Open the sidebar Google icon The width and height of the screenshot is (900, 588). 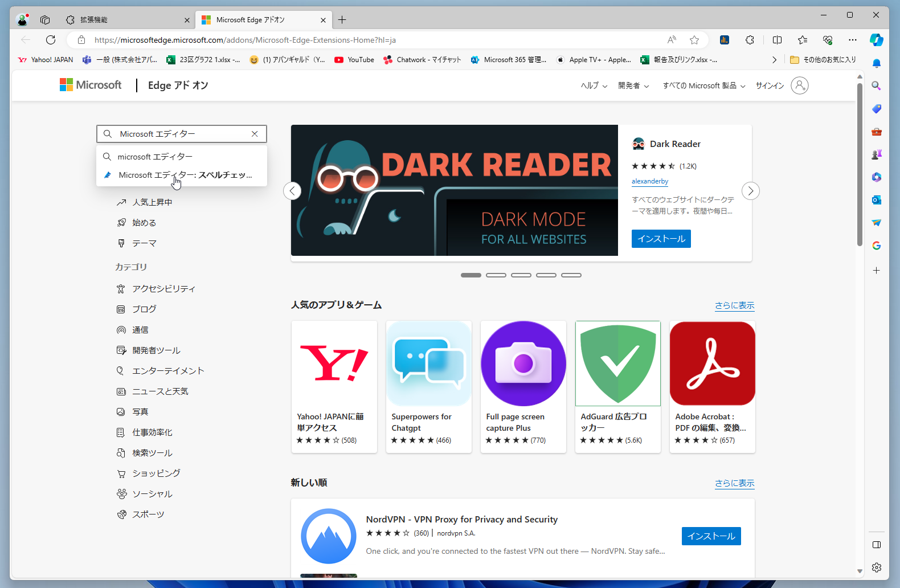coord(877,246)
